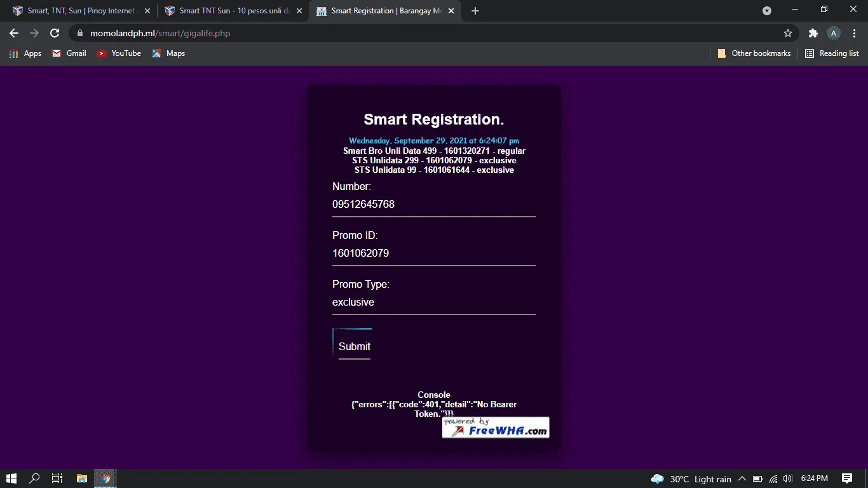The width and height of the screenshot is (868, 488).
Task: Open the Apps bookmark shortcut
Action: (x=25, y=53)
